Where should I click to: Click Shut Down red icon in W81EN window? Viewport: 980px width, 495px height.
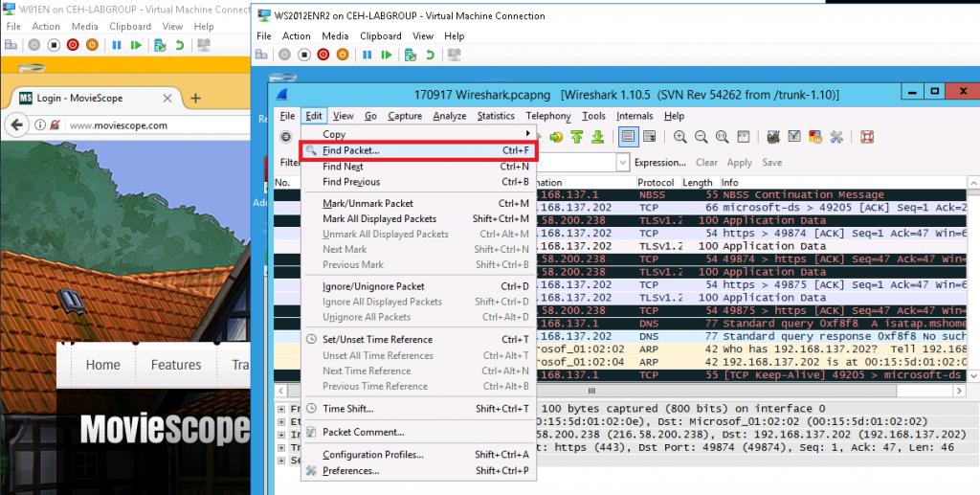tap(73, 45)
